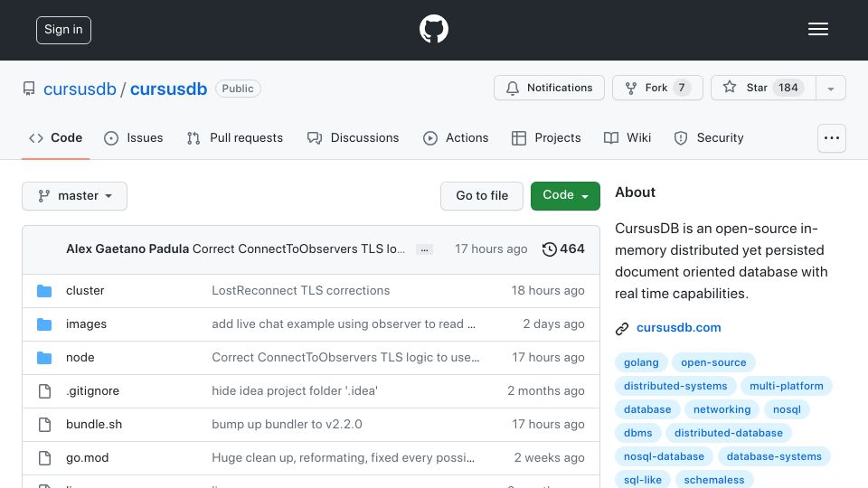Open commit "hide idea project folder '.idea'"
Image resolution: width=868 pixels, height=488 pixels.
click(295, 391)
